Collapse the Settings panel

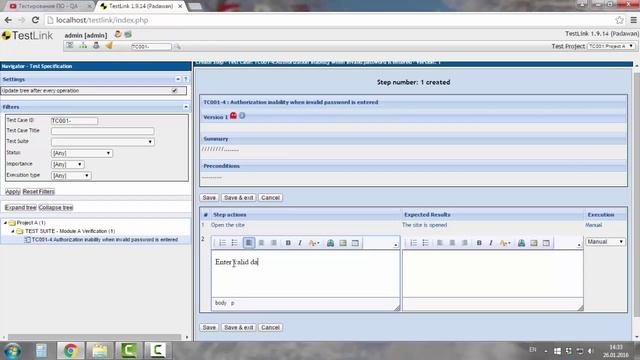[178, 79]
